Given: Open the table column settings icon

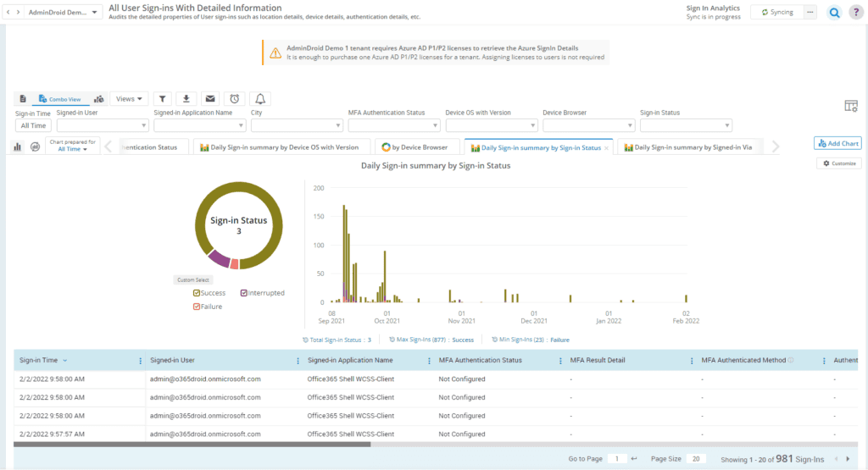Looking at the screenshot, I should pos(851,106).
